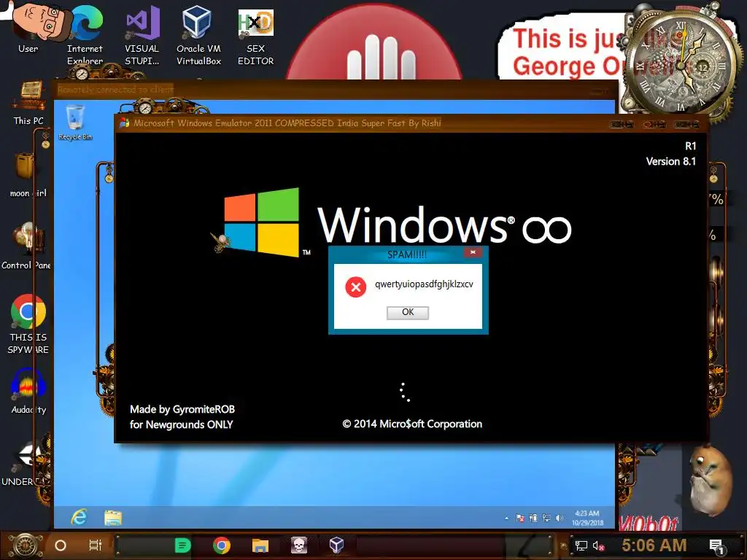The image size is (747, 560).
Task: Open File Explorer from the host taskbar
Action: click(260, 545)
